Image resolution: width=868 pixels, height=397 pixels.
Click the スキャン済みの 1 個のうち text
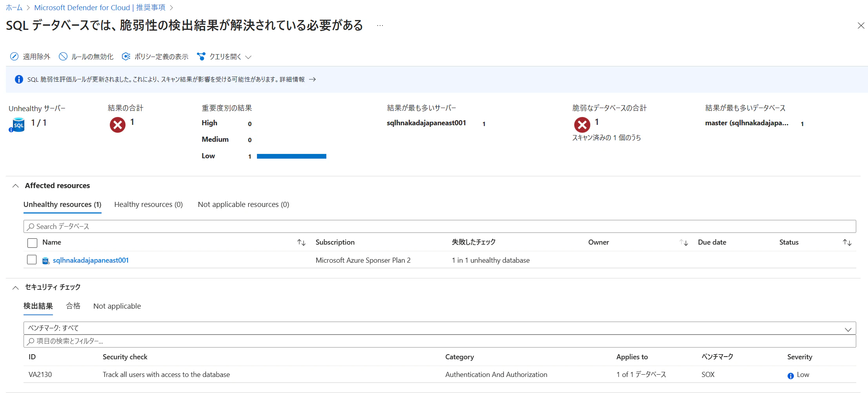pos(606,138)
